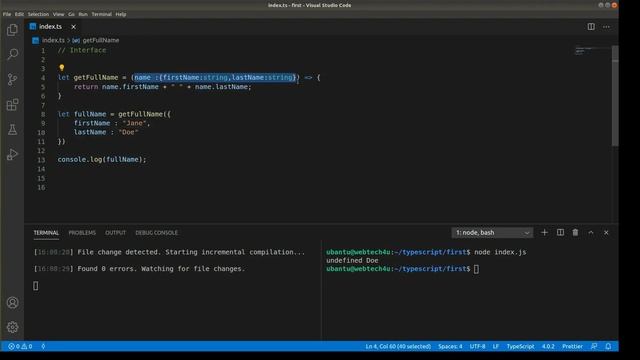Click index.ts in the breadcrumb
640x360 pixels.
point(53,40)
